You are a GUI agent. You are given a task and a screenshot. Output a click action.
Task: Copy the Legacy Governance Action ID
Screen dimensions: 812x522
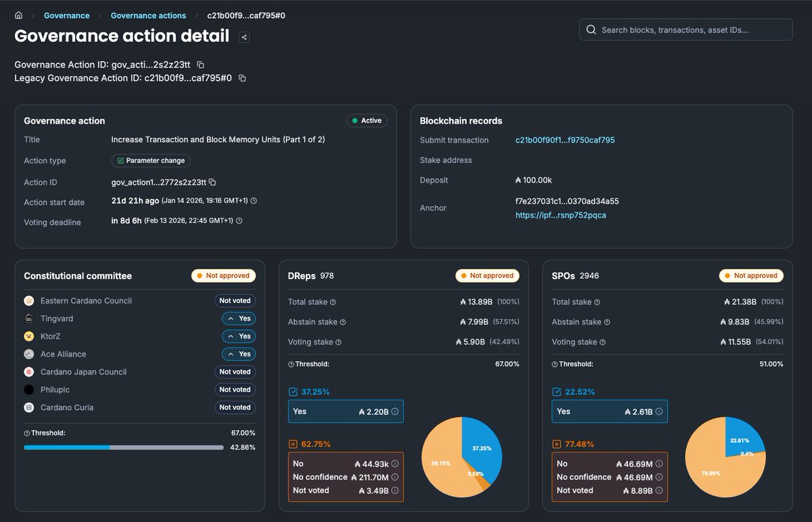pyautogui.click(x=242, y=78)
